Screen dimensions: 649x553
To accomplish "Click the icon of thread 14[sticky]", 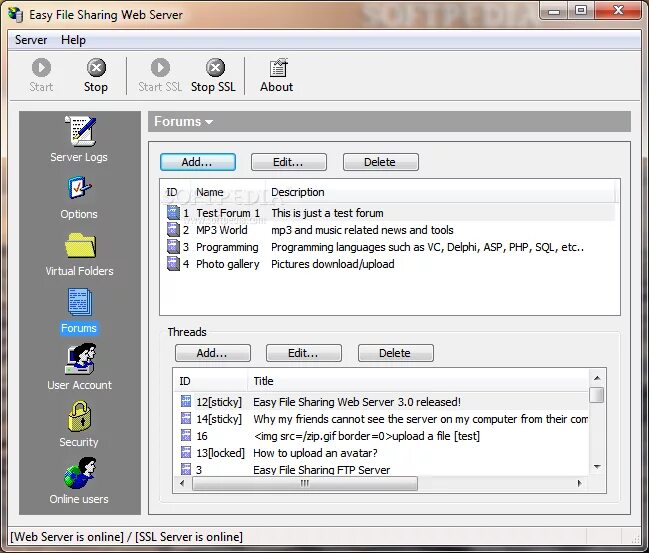I will pyautogui.click(x=186, y=418).
